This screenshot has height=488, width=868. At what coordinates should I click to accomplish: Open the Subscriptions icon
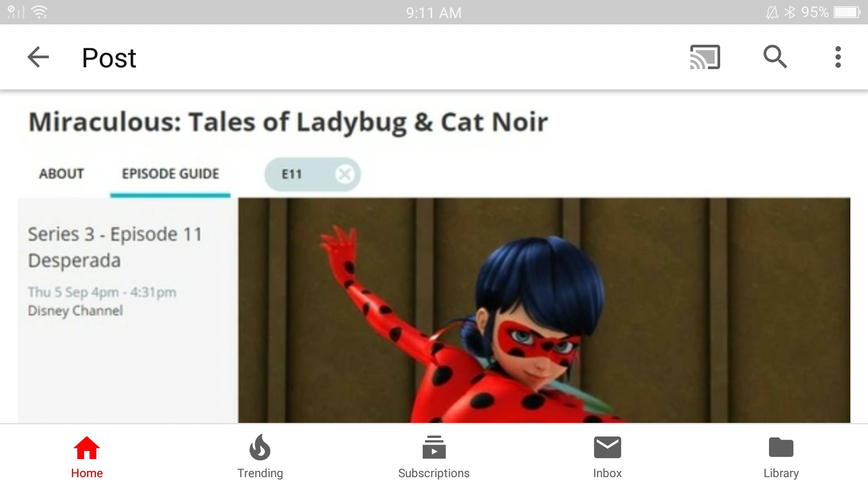point(434,447)
